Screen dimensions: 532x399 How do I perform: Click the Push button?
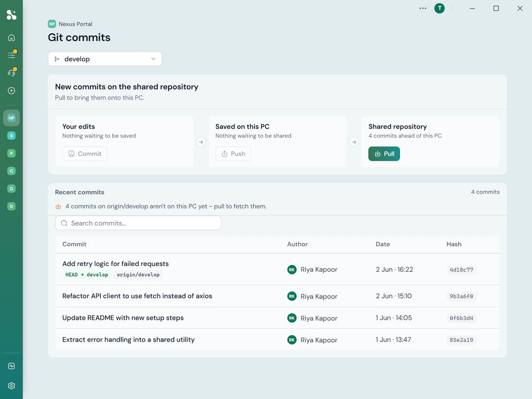coord(233,154)
